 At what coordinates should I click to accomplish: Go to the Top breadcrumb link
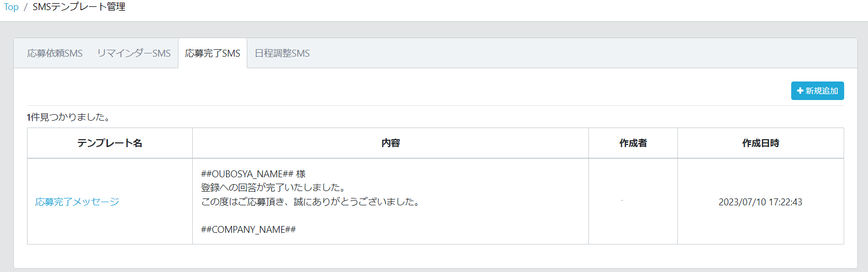11,7
